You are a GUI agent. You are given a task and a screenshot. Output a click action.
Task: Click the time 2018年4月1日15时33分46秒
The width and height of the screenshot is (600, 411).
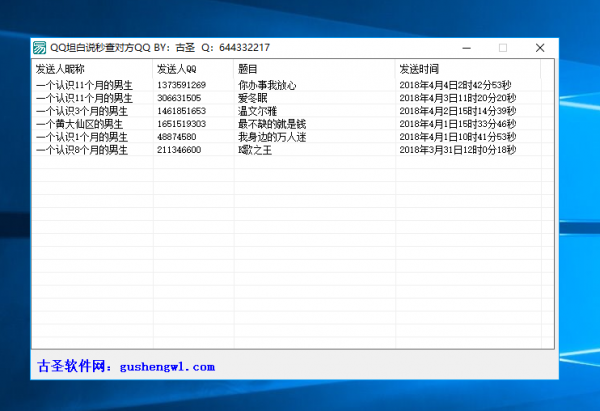(x=458, y=124)
